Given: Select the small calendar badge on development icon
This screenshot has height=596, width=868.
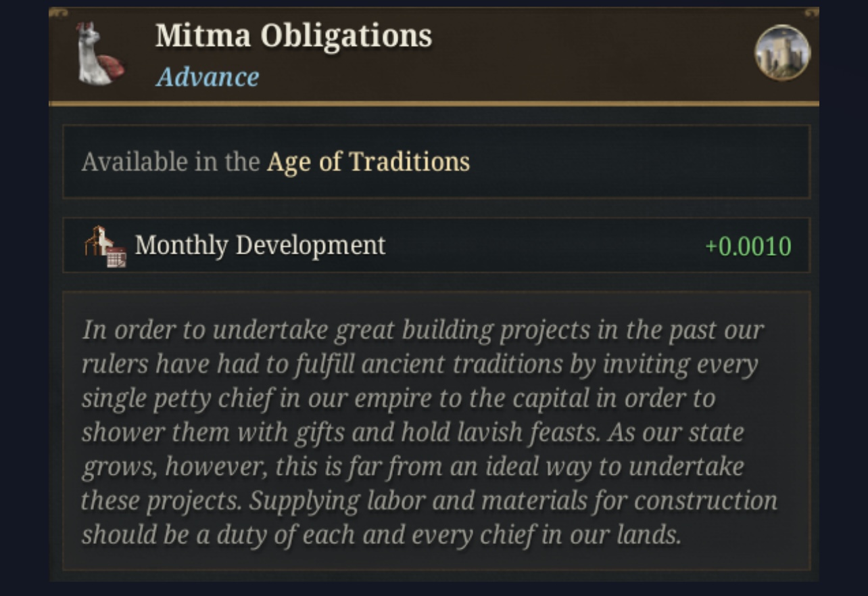Looking at the screenshot, I should (116, 258).
